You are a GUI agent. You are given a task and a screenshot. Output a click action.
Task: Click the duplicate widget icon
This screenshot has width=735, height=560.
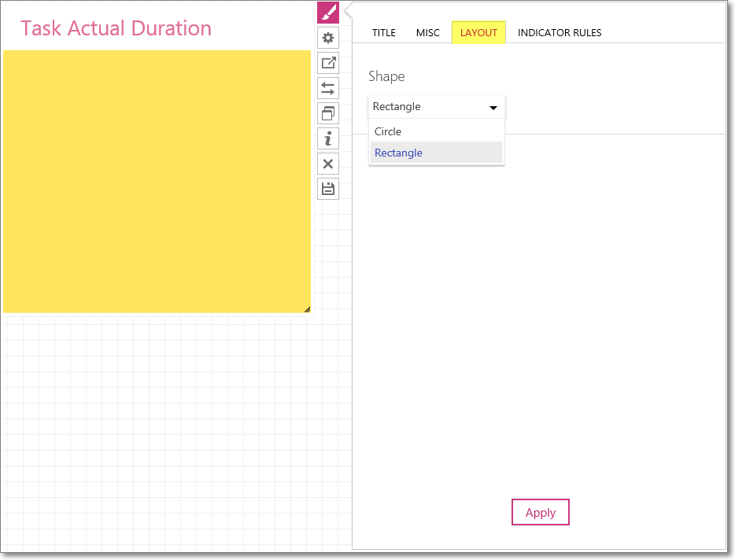(328, 113)
